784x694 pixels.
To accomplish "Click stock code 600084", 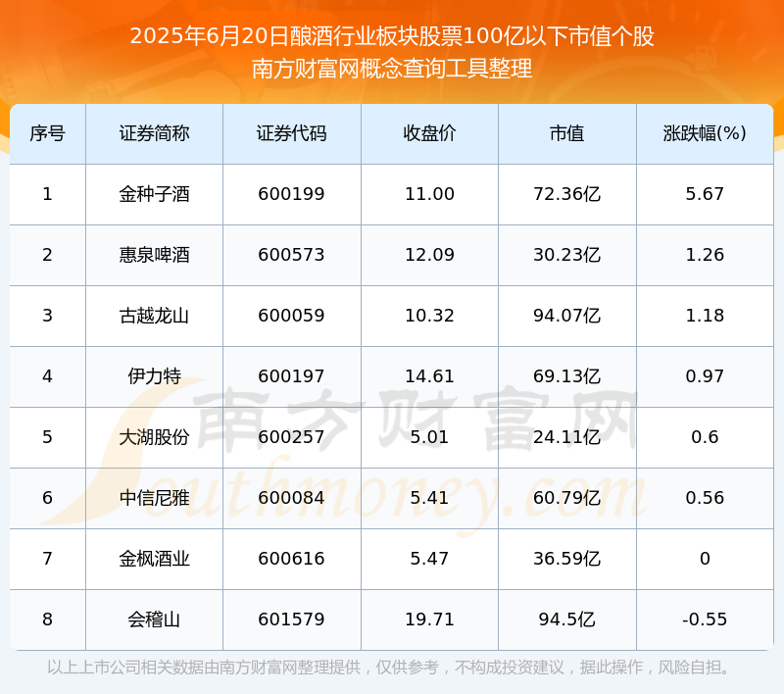I will [291, 498].
